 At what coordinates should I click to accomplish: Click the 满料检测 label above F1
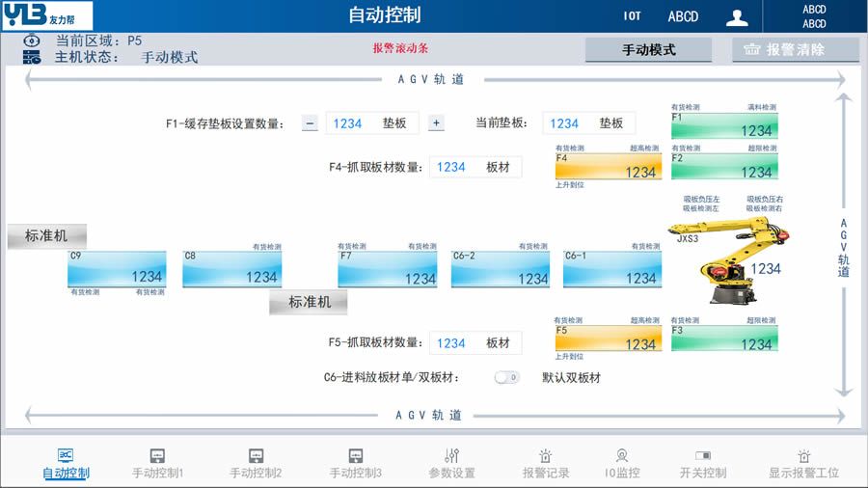point(762,107)
